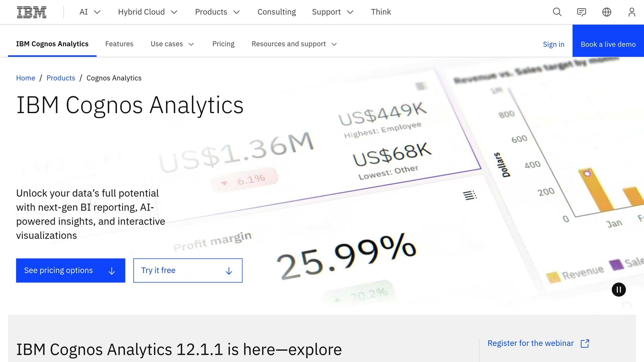
Task: Click the Products breadcrumb link
Action: coord(61,78)
